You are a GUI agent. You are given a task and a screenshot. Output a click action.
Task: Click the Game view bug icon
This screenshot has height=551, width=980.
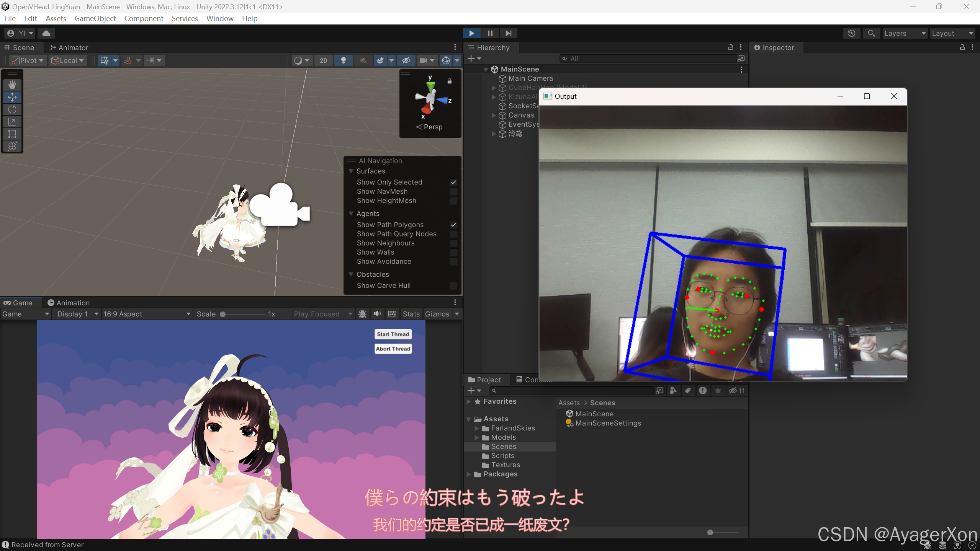click(362, 314)
